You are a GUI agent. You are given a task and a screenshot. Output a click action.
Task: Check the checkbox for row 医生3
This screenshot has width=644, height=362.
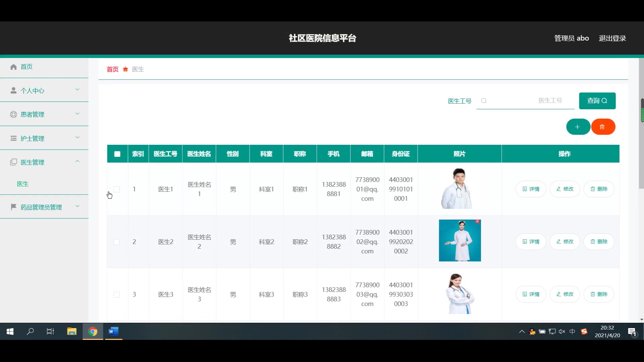tap(117, 294)
